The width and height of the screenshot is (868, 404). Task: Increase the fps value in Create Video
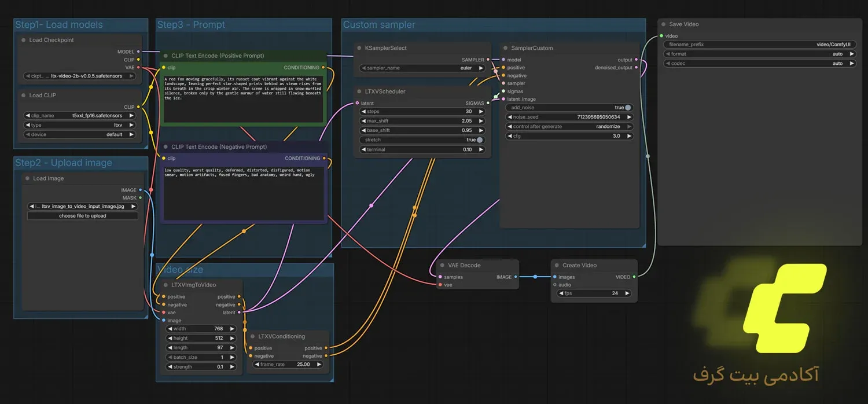(x=626, y=293)
